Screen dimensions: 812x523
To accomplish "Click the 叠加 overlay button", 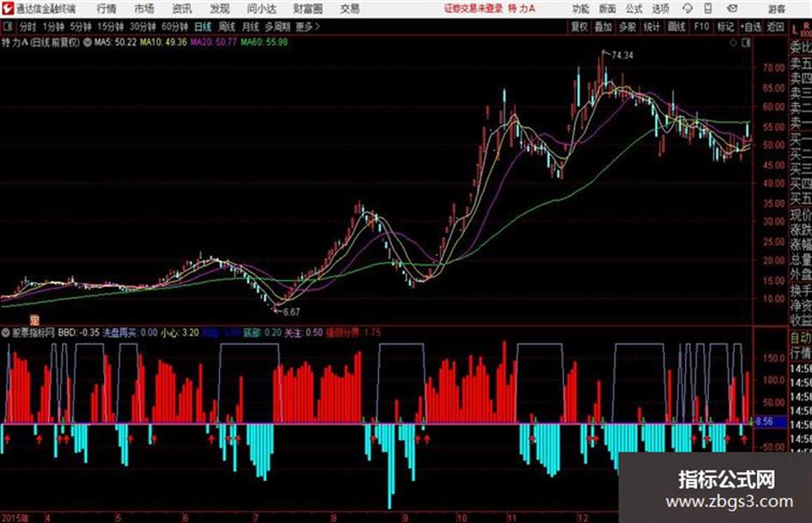I will [603, 27].
